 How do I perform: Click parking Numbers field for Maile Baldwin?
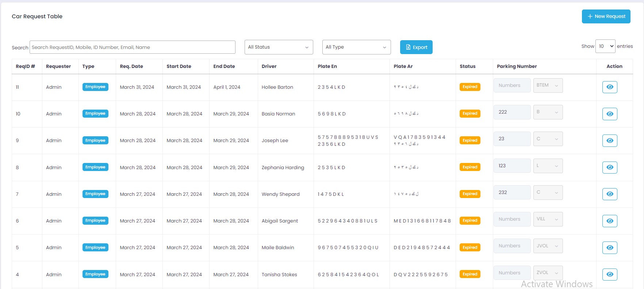pyautogui.click(x=512, y=246)
